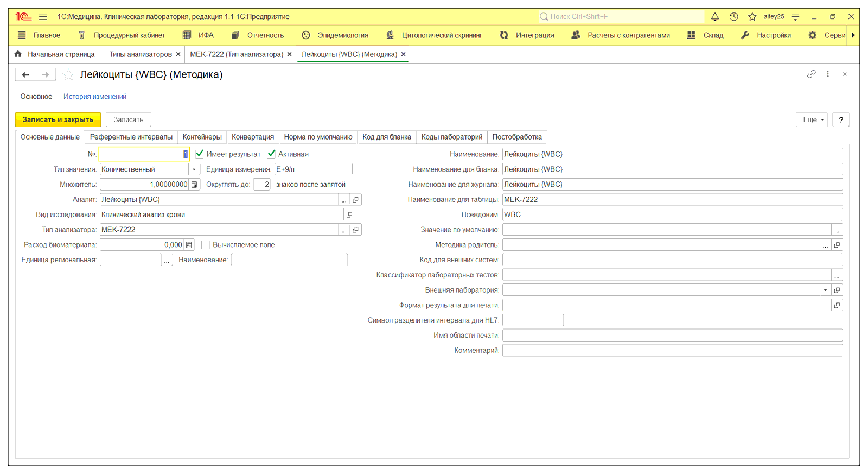
Task: Open history clock icon
Action: [733, 17]
